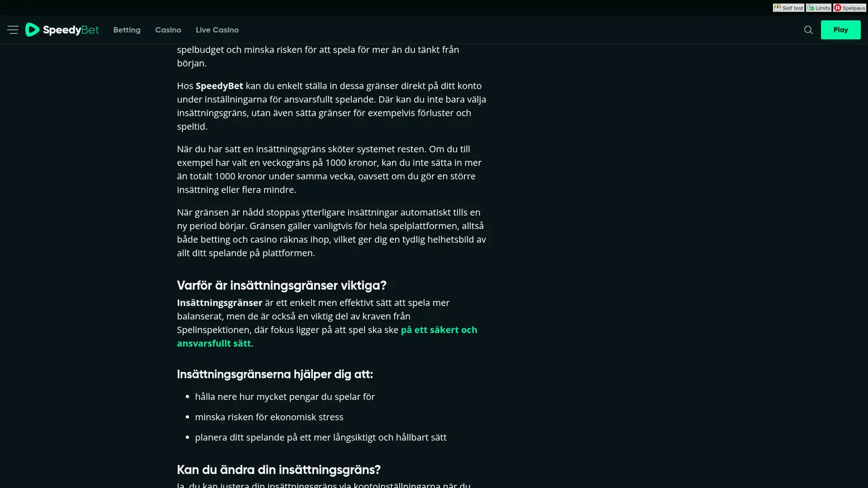Image resolution: width=868 pixels, height=488 pixels.
Task: Click the green Play button
Action: click(x=840, y=30)
